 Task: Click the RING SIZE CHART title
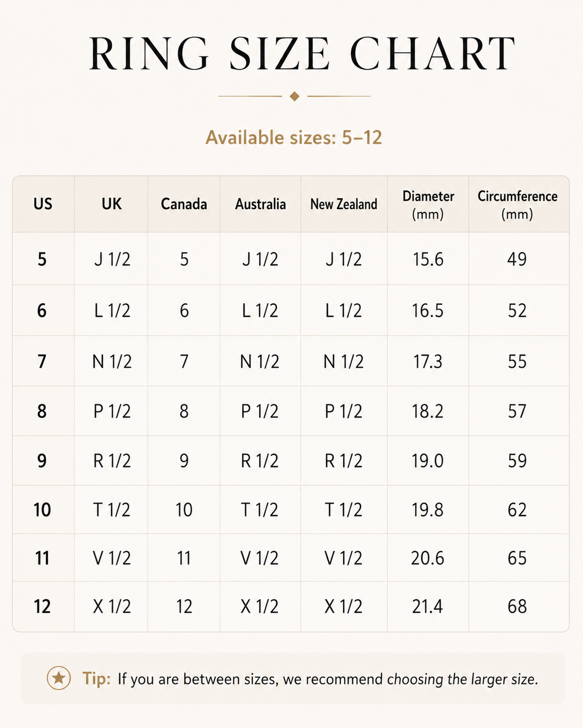[x=302, y=54]
